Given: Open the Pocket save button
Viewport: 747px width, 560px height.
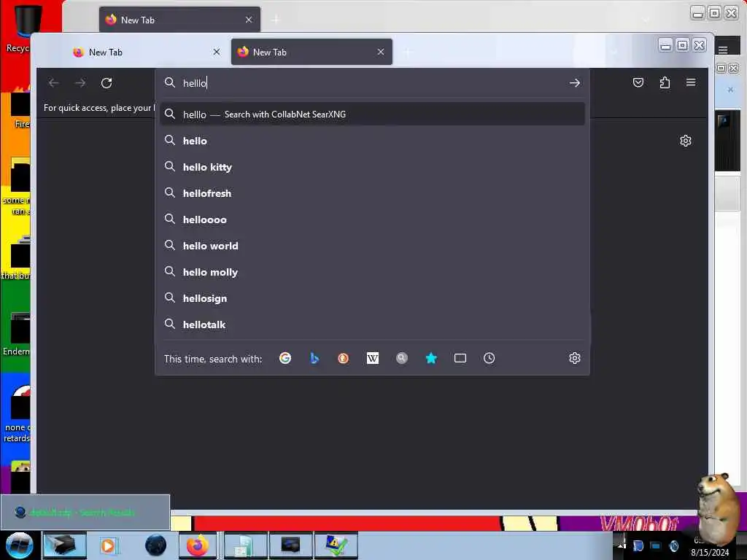Looking at the screenshot, I should tap(638, 83).
